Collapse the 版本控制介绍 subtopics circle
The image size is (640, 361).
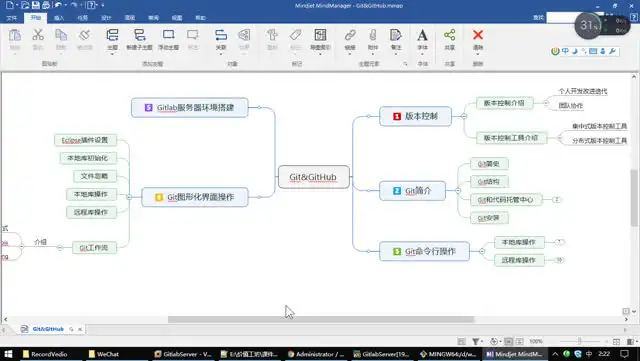[x=546, y=103]
